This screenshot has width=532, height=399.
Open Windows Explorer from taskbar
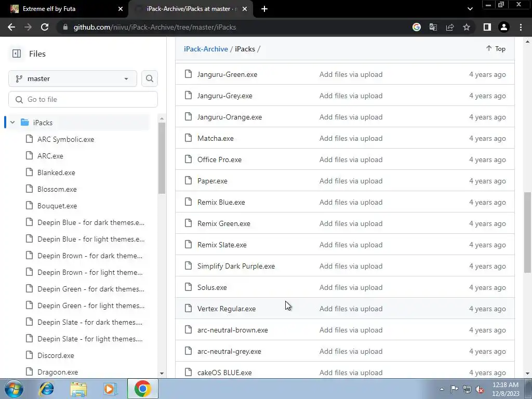(78, 389)
